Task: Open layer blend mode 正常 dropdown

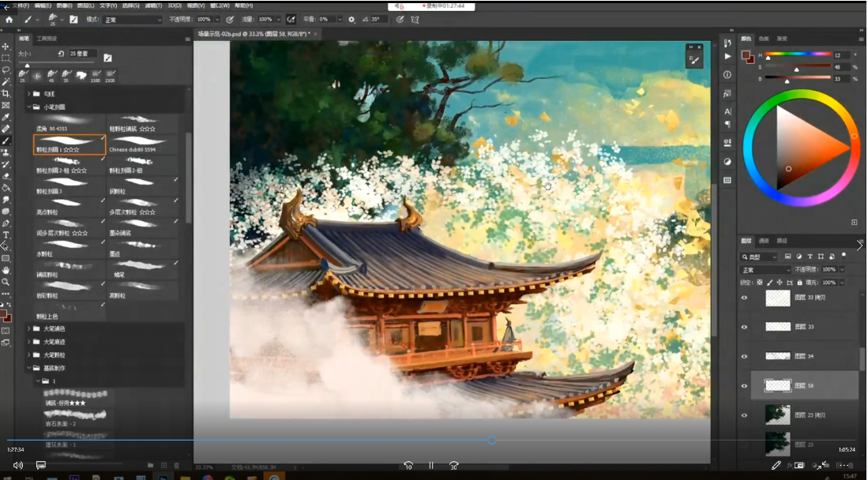Action: 765,270
